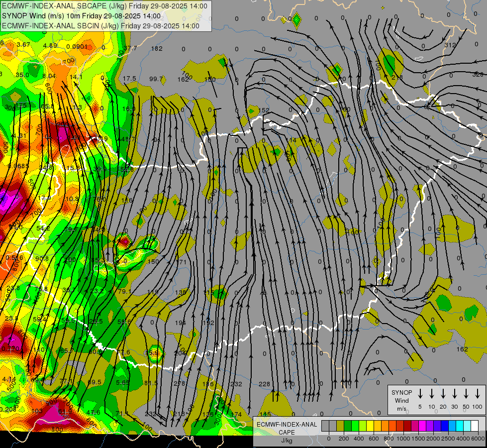Image resolution: width=487 pixels, height=448 pixels.
Task: Click the map value 79.1
Action: (124, 292)
